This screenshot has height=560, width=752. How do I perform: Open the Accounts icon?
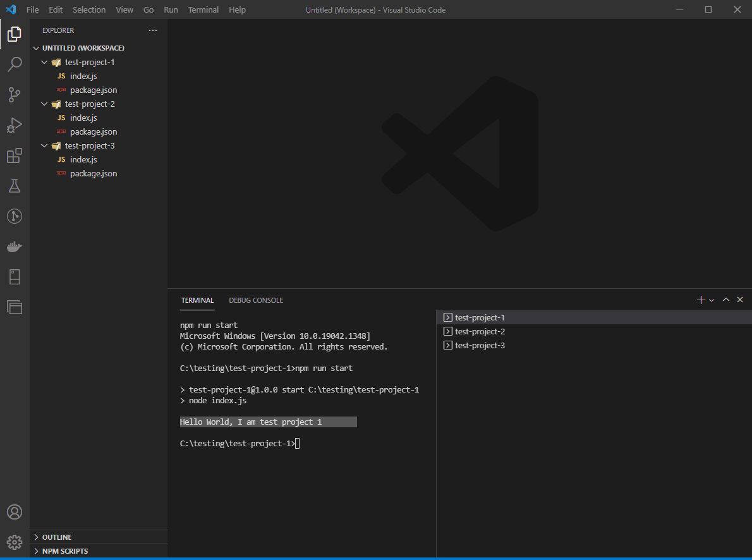(x=15, y=512)
